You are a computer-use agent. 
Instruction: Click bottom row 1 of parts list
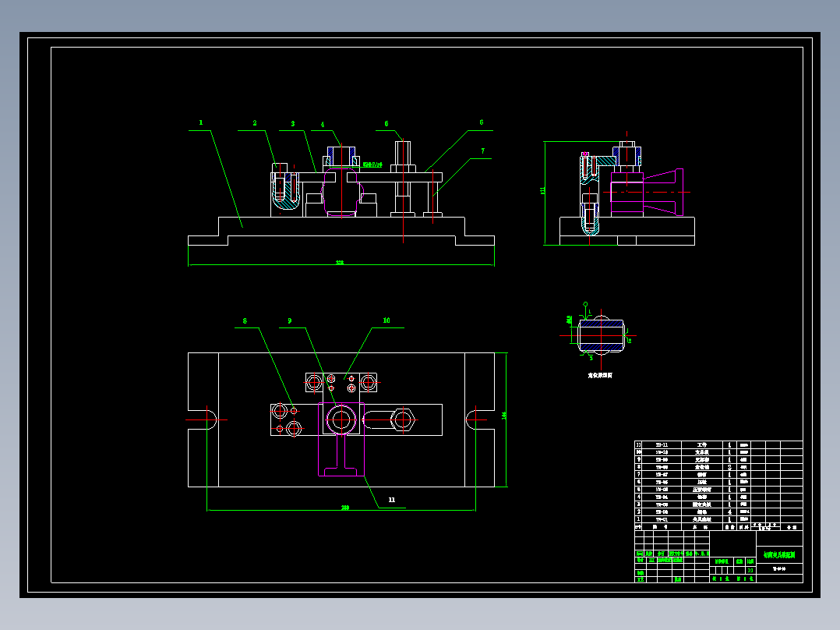[x=718, y=519]
